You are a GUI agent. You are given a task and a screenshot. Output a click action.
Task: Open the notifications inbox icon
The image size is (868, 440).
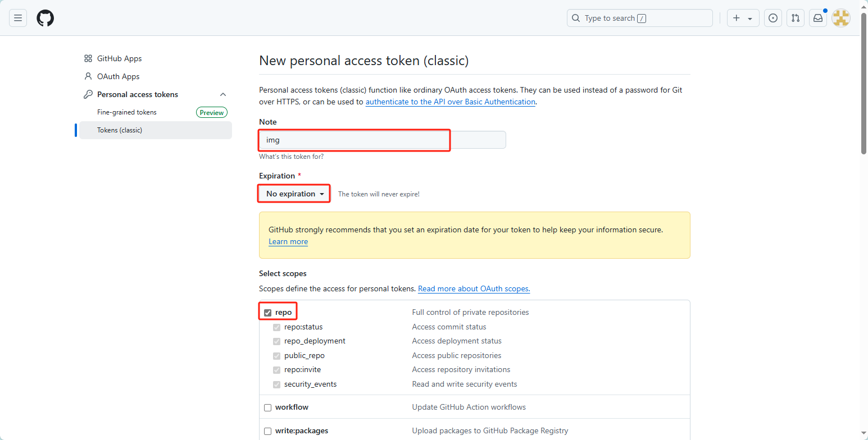[818, 18]
